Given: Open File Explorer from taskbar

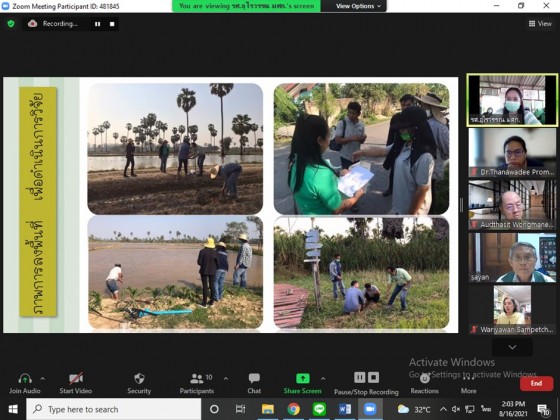Looking at the screenshot, I should pos(268,409).
